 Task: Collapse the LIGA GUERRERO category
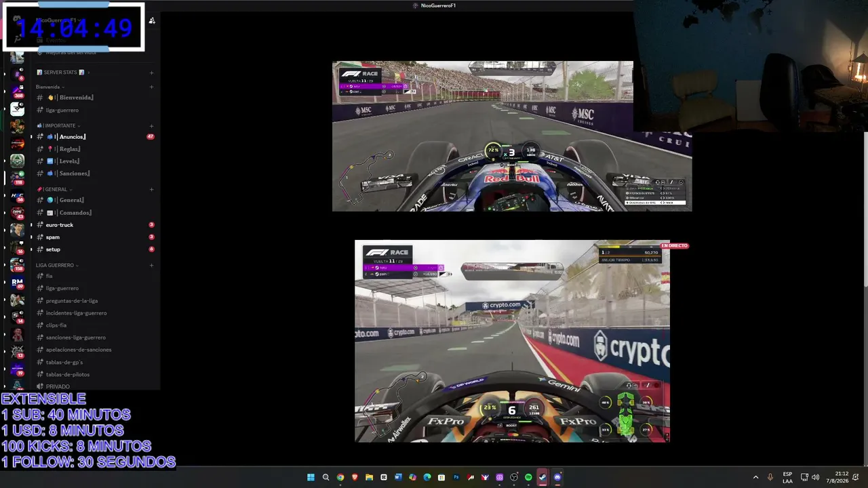57,266
